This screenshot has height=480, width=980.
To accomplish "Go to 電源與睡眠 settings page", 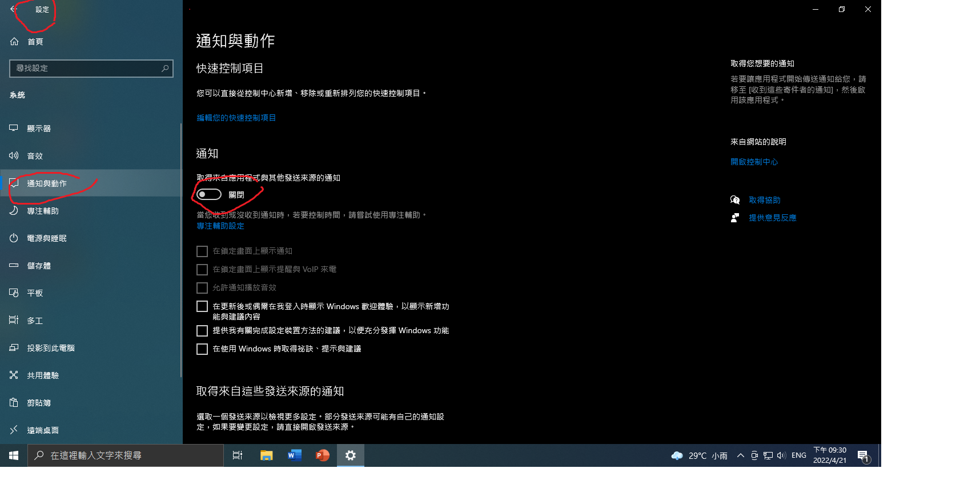I will pos(47,238).
